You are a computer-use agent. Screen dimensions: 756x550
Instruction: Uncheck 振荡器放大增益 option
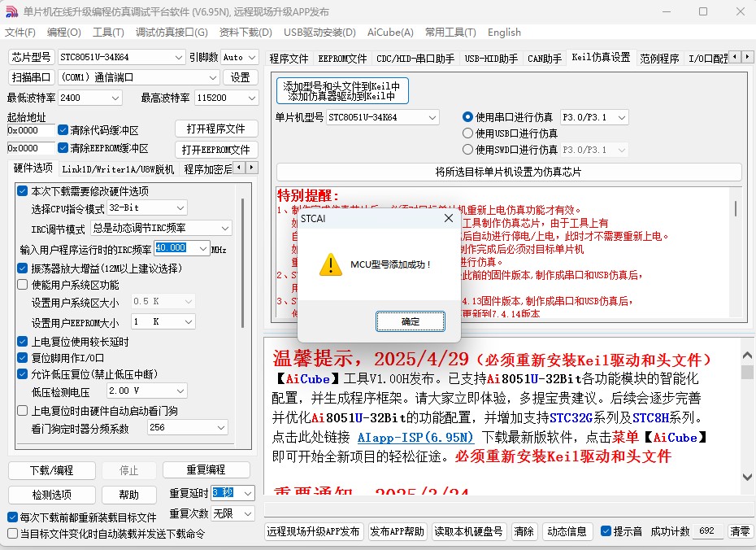[23, 268]
